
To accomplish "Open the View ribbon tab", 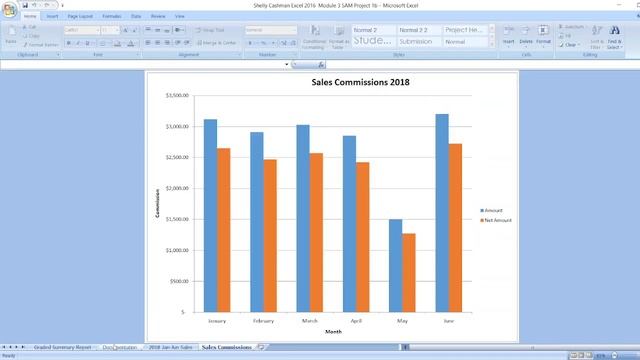I will click(180, 16).
